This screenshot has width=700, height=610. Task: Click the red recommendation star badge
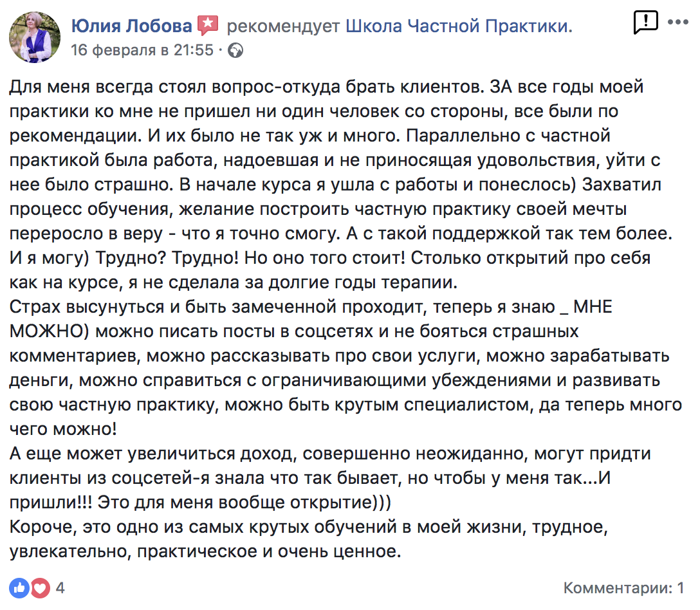(208, 26)
